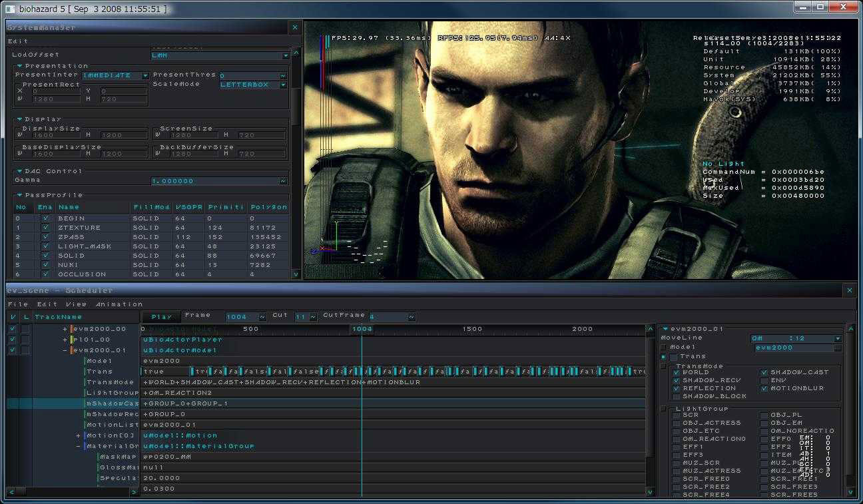Viewport: 863px width, 504px height.
Task: Expand the evm2000_00 track
Action: coord(65,329)
